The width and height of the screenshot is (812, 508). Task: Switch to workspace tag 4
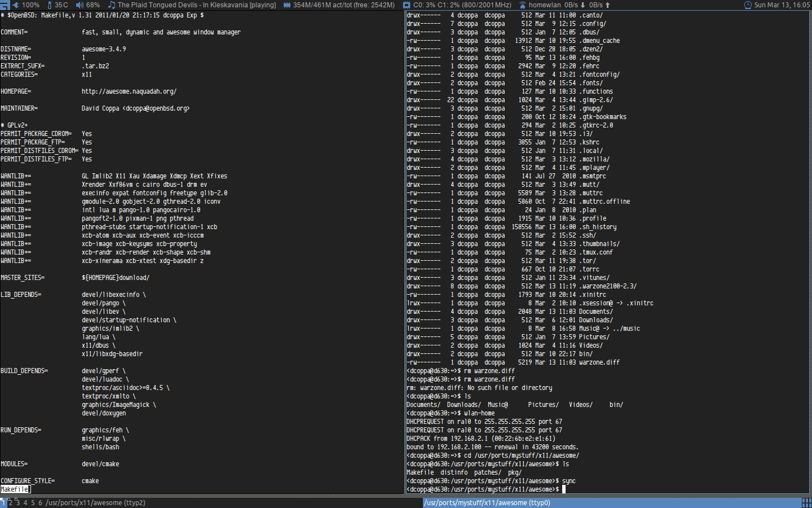click(25, 502)
